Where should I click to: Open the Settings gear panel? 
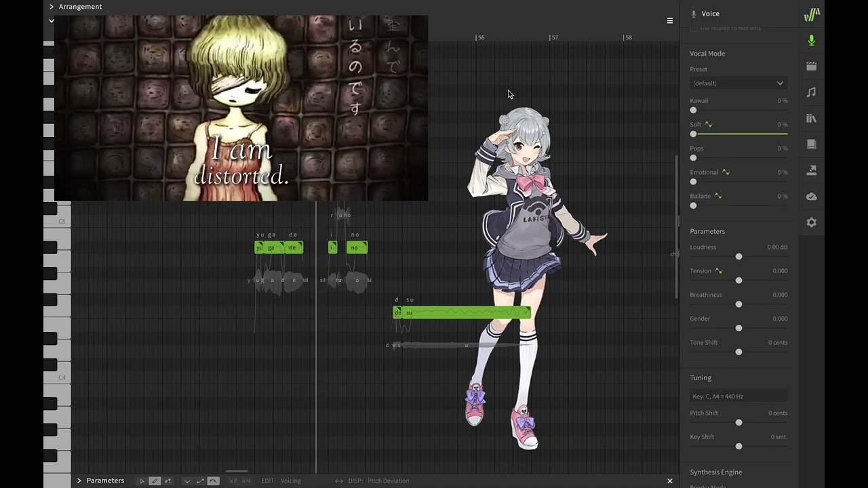pyautogui.click(x=811, y=222)
